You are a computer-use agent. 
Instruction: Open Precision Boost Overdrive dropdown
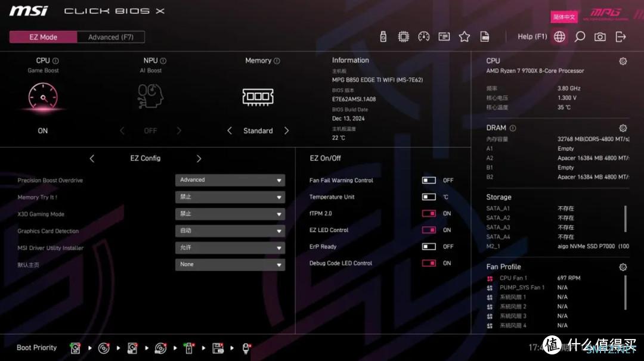[x=230, y=180]
